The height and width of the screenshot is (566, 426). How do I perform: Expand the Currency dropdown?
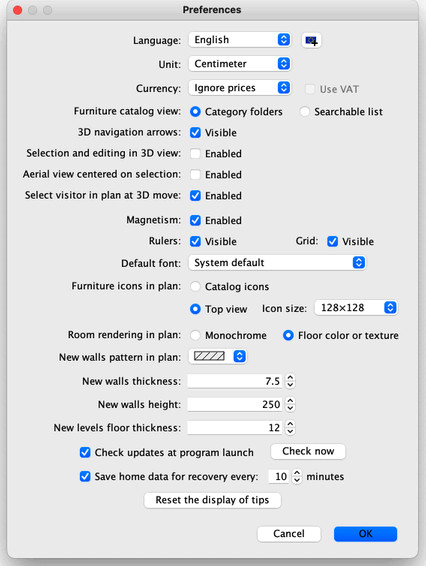[239, 88]
